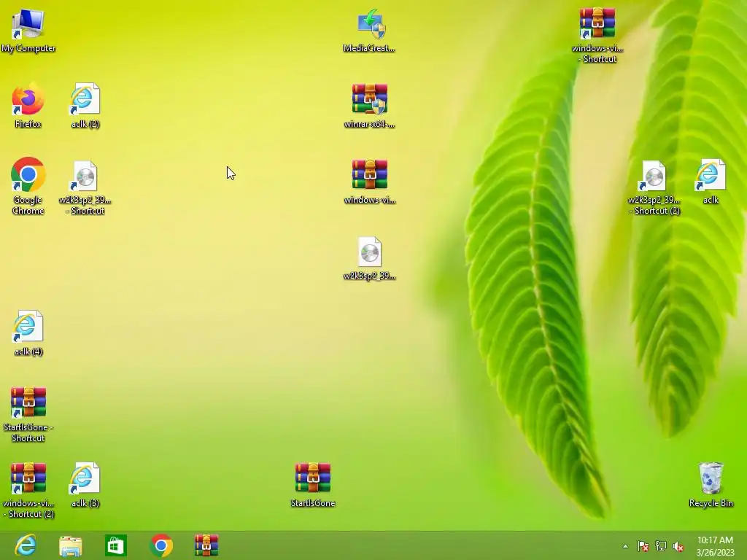The width and height of the screenshot is (747, 560).
Task: Open the My Computer desktop icon
Action: coord(28,31)
